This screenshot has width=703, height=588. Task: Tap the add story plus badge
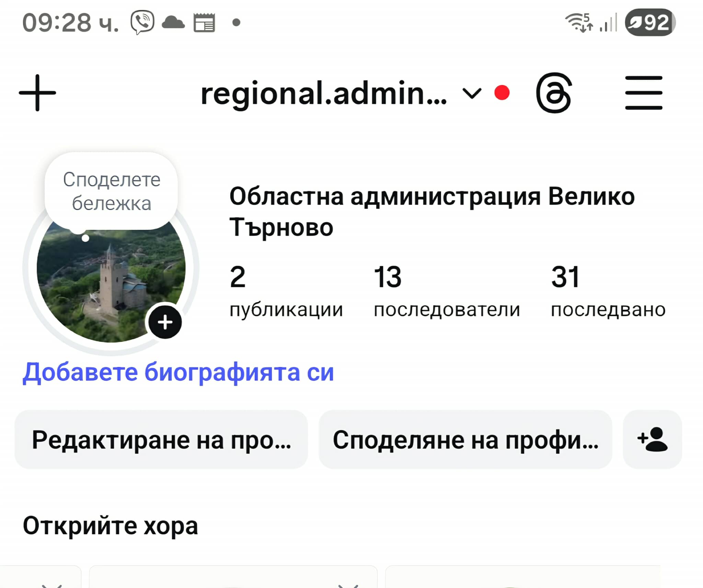[165, 322]
